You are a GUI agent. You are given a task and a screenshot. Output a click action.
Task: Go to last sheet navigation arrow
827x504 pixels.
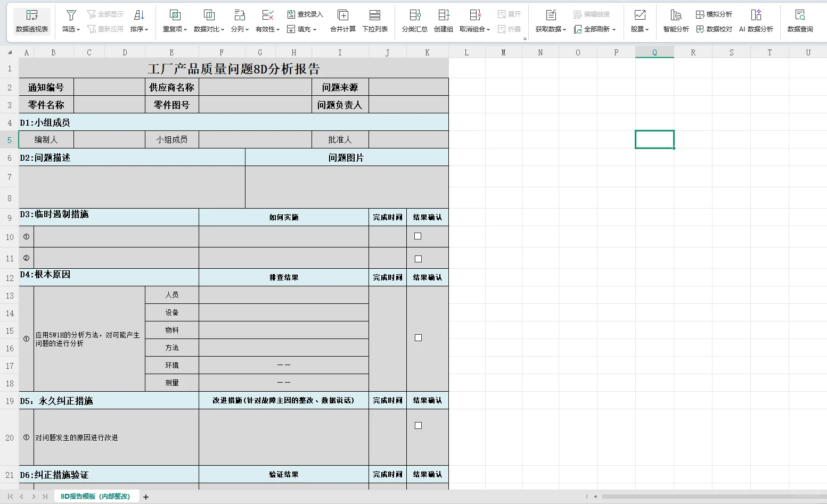tap(45, 497)
